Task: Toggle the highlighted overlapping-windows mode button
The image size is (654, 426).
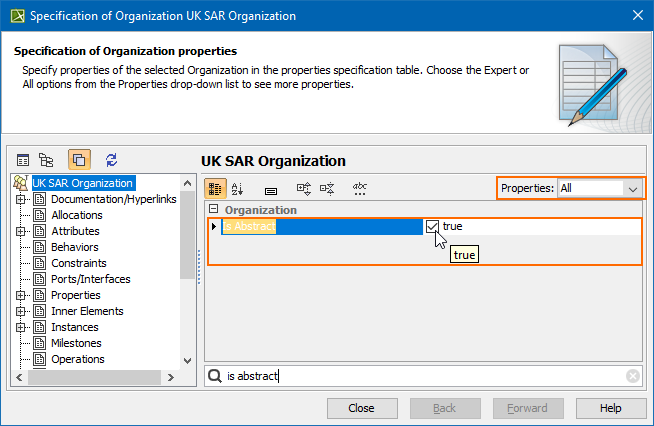Action: 79,160
